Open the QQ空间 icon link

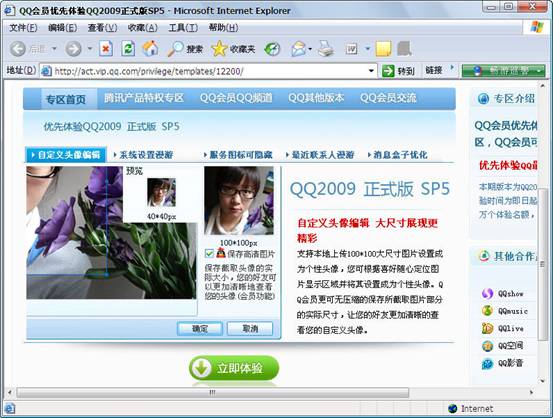click(x=487, y=346)
